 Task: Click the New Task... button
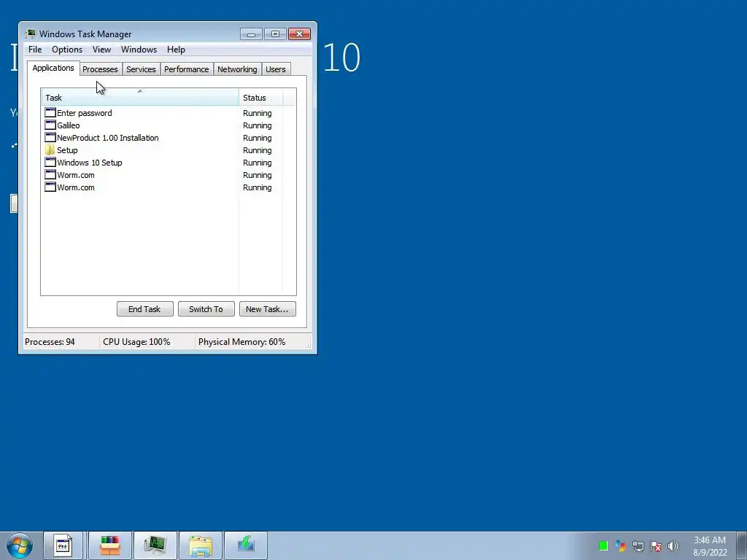click(267, 309)
